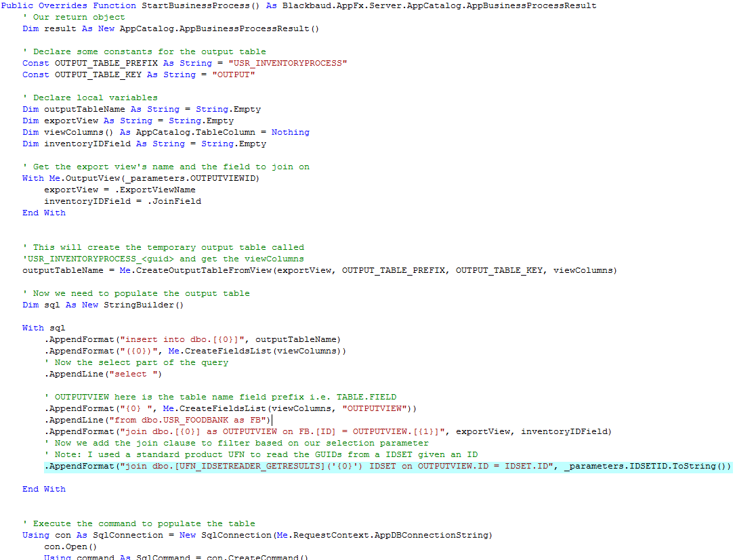Screen dimensions: 735x560
Task: Click the variable result in its Dim line
Action: 60,28
